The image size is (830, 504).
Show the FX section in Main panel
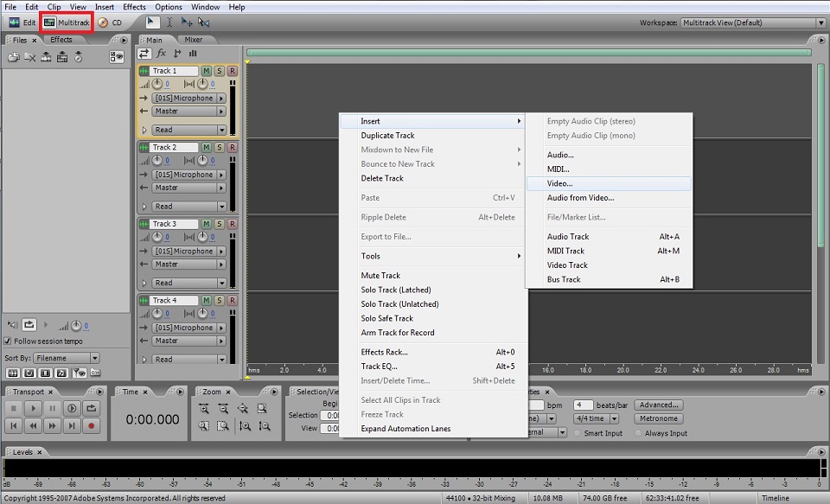tap(161, 54)
